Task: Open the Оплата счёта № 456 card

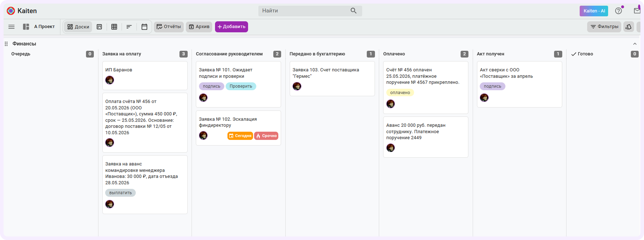Action: (145, 123)
